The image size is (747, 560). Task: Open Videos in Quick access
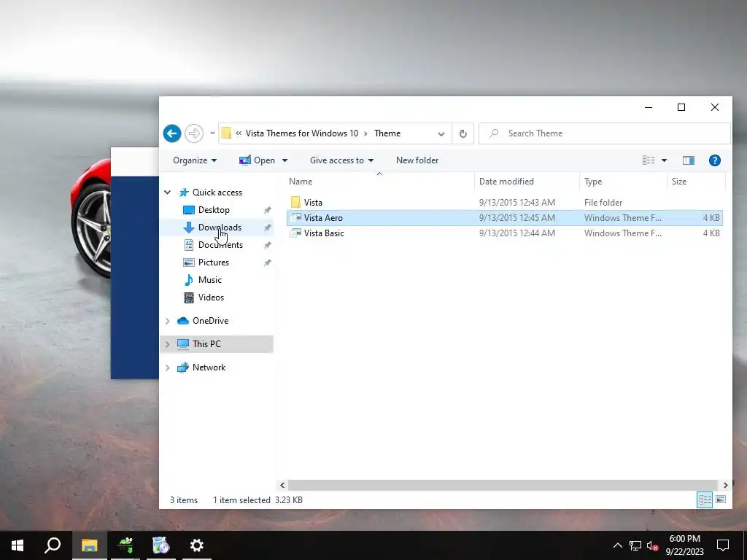tap(211, 297)
